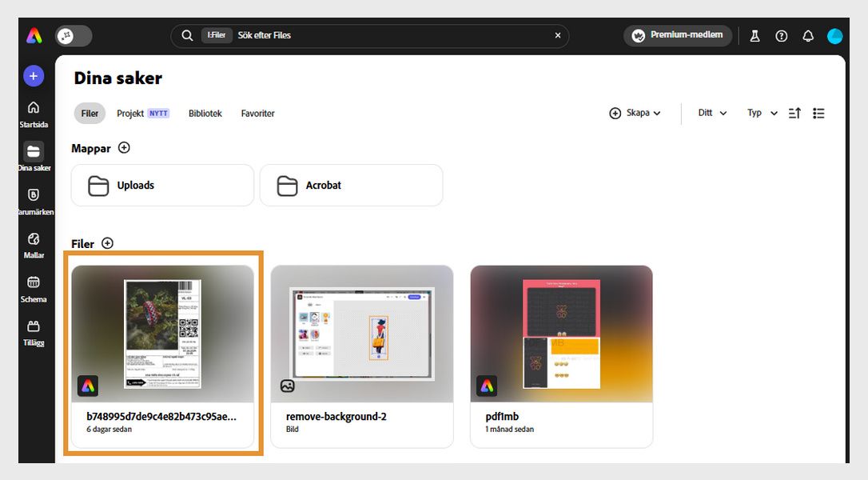Viewport: 868px width, 480px height.
Task: Click the notifications bell icon
Action: pyautogui.click(x=808, y=35)
